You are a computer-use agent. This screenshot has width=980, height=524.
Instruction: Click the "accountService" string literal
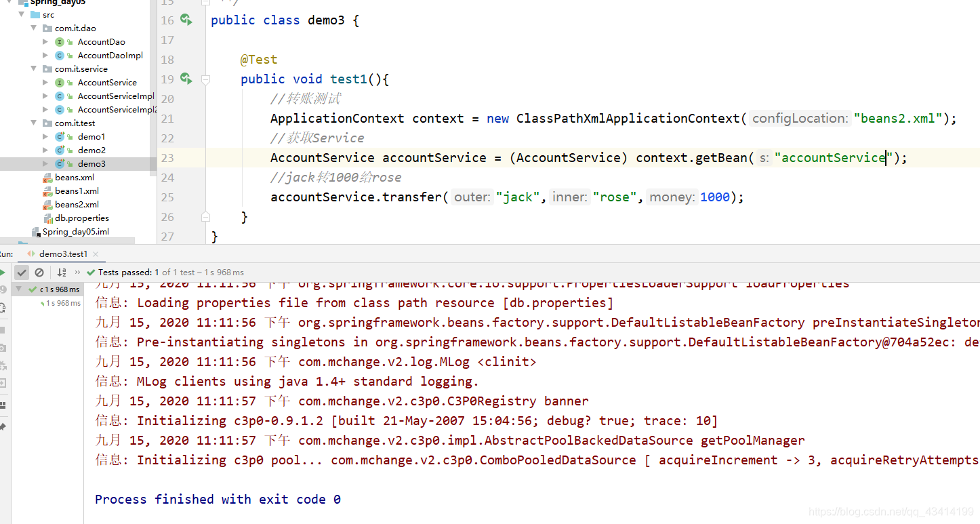(x=834, y=158)
